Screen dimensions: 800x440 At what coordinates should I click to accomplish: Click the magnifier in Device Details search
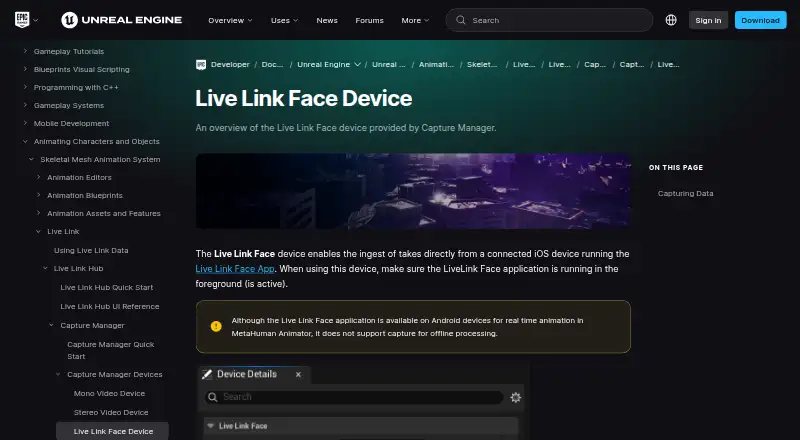click(213, 397)
